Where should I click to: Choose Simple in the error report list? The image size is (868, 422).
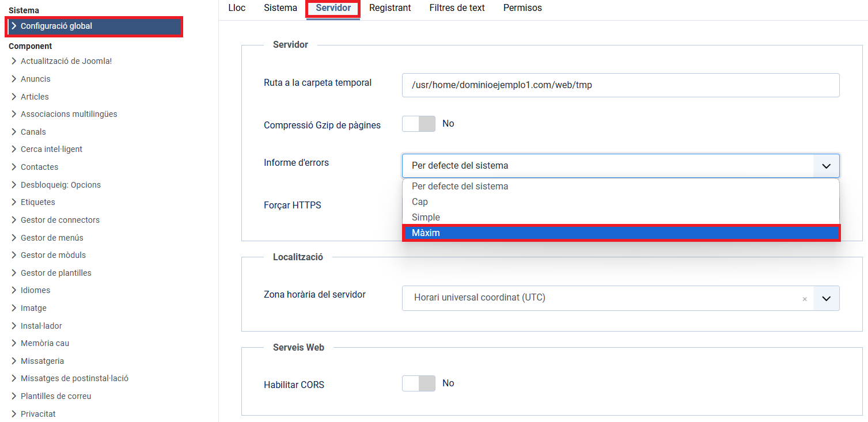point(426,217)
